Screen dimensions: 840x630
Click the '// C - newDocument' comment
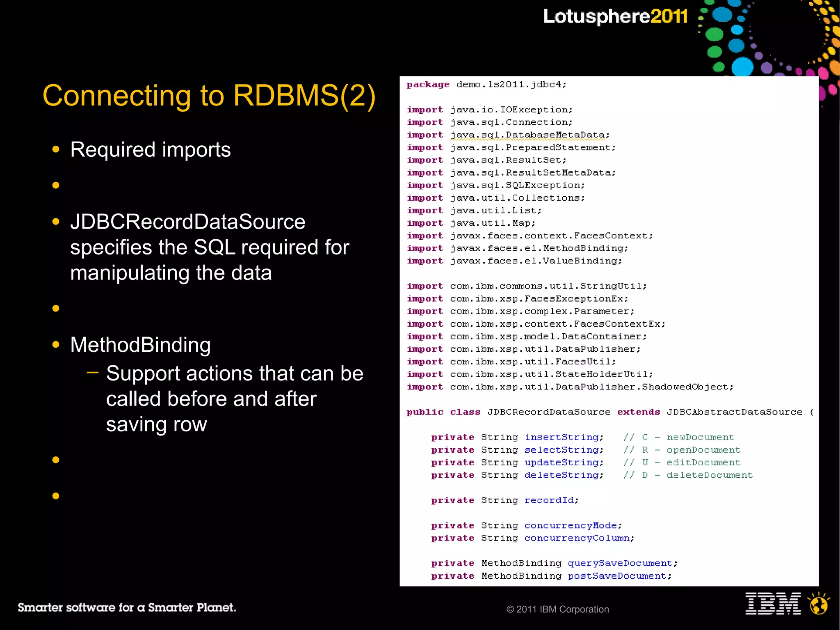point(679,438)
